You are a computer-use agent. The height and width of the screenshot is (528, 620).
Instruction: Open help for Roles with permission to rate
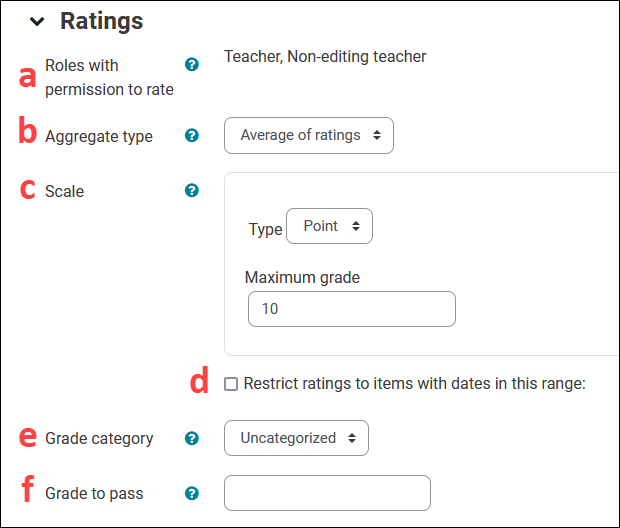(192, 65)
